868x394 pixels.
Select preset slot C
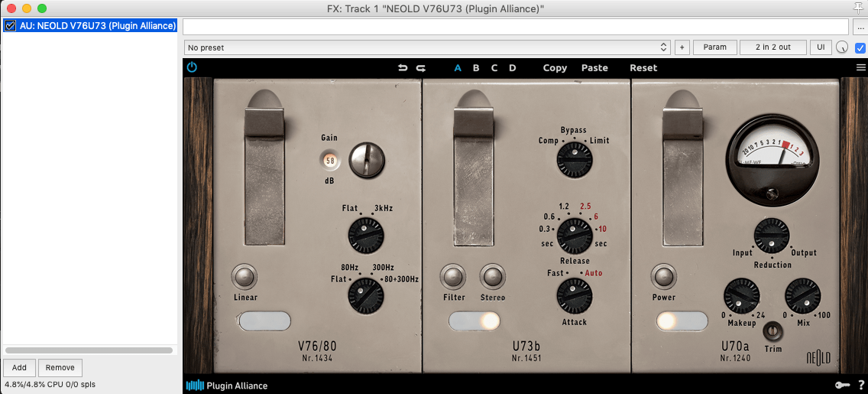coord(494,68)
